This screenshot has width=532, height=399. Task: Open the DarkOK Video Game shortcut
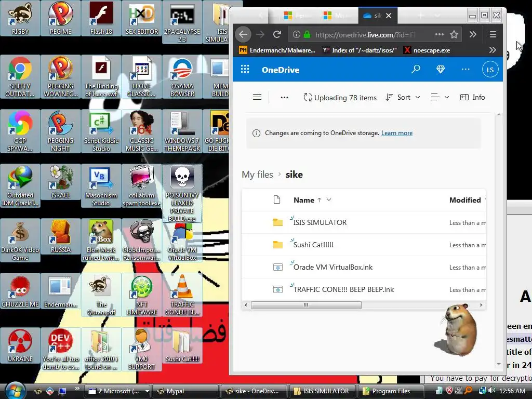pyautogui.click(x=20, y=240)
